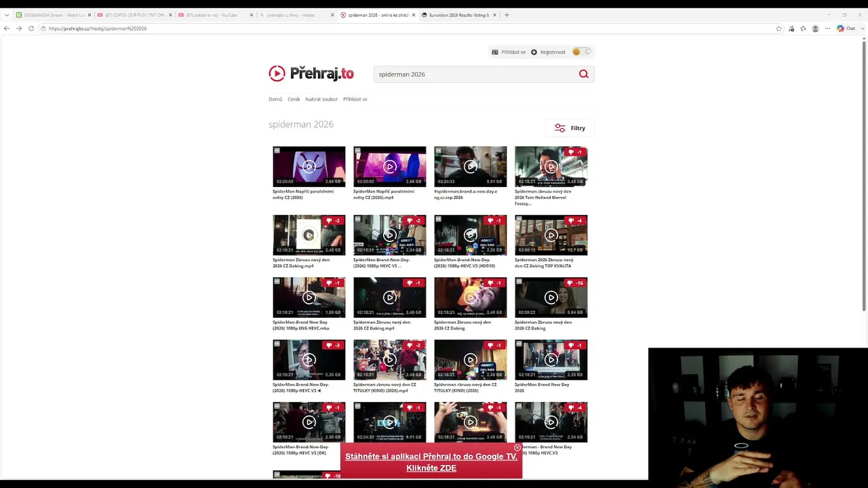Viewport: 868px width, 488px height.
Task: Close the DOGGANOVA Stream tab
Action: (89, 15)
